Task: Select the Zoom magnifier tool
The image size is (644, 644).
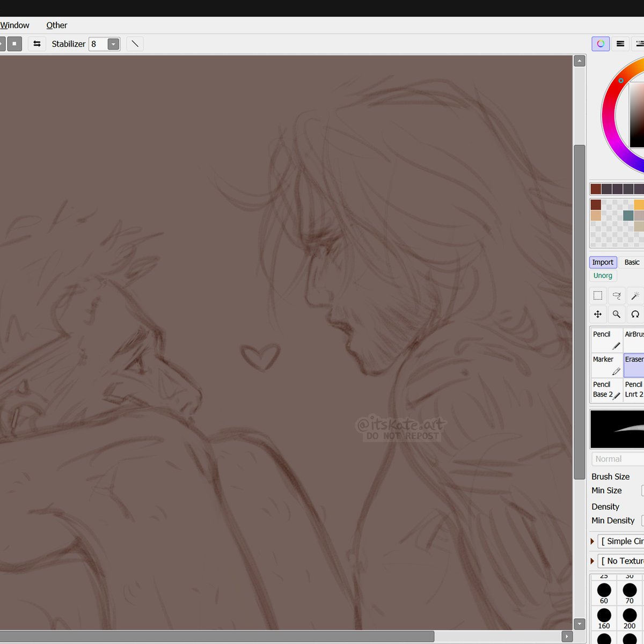Action: coord(617,314)
